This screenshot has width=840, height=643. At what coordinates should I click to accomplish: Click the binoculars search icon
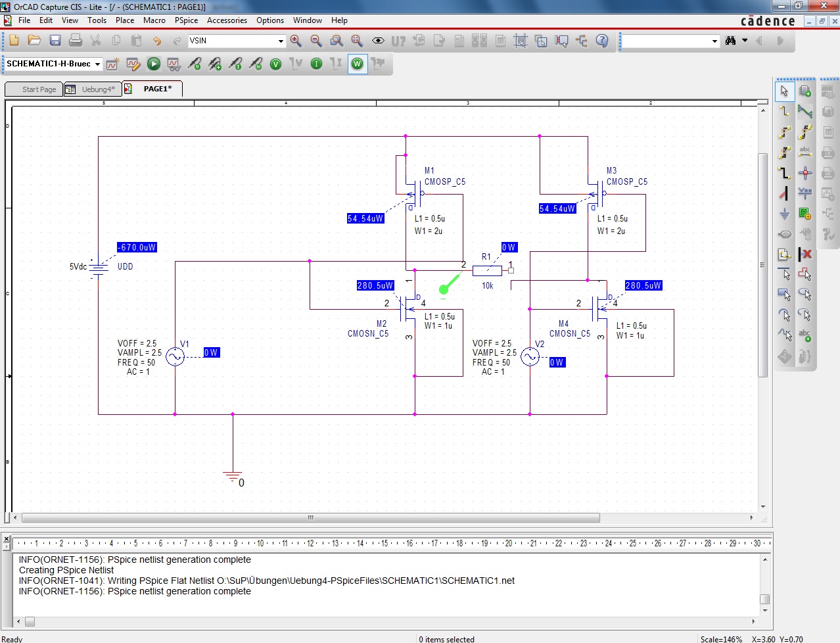pyautogui.click(x=730, y=41)
